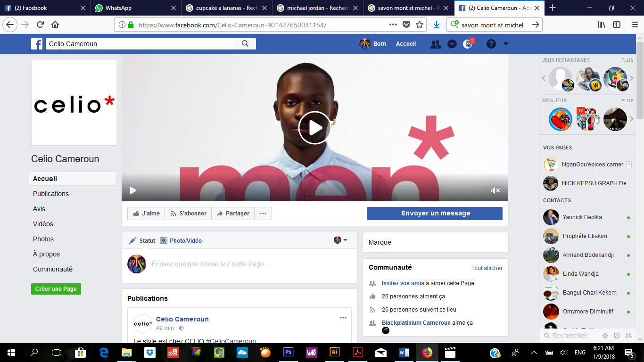Viewport: 644px width, 362px height.
Task: Open the Candy Crush game icon
Action: pos(561,119)
